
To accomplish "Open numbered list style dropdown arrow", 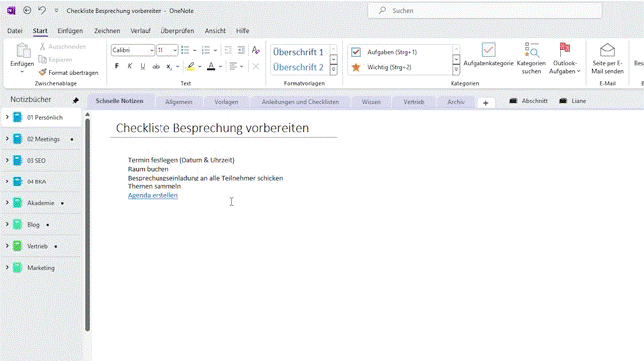I will point(215,50).
